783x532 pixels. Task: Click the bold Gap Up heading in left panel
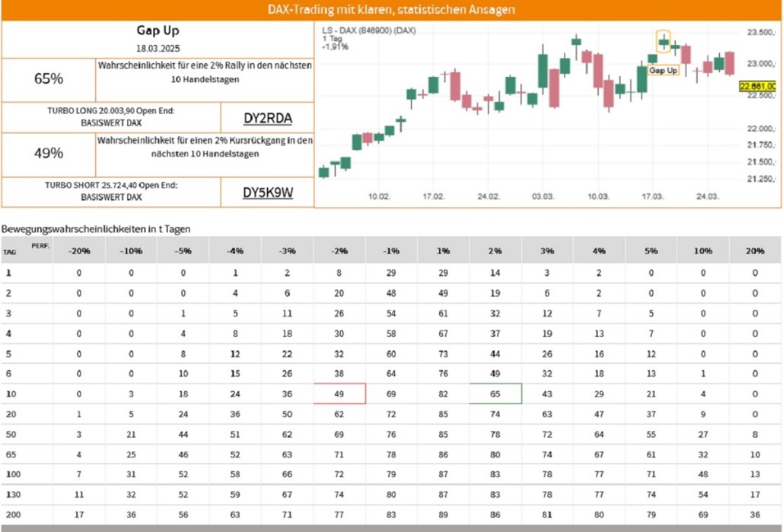(x=157, y=31)
